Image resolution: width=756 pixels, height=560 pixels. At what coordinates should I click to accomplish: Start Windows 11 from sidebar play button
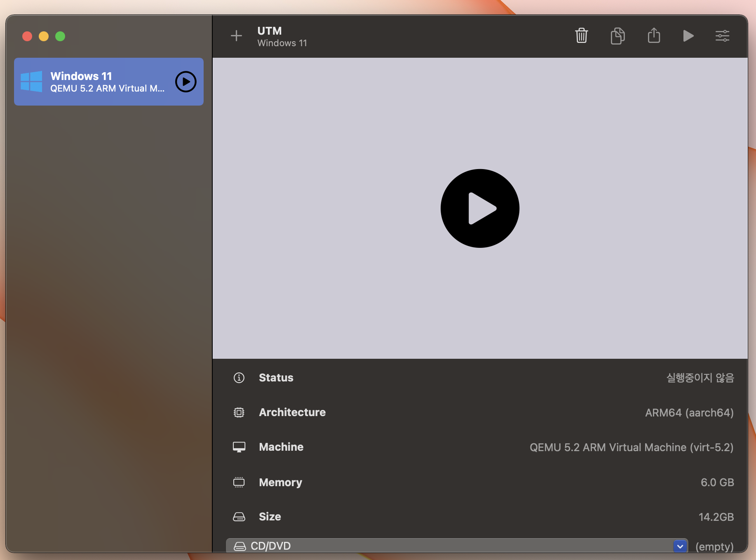point(186,82)
